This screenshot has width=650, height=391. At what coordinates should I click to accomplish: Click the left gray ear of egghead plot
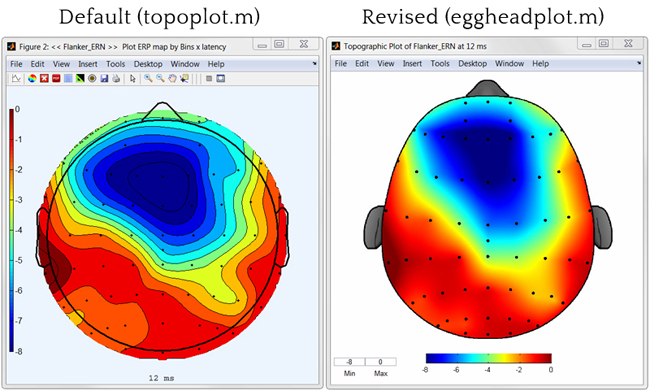374,227
